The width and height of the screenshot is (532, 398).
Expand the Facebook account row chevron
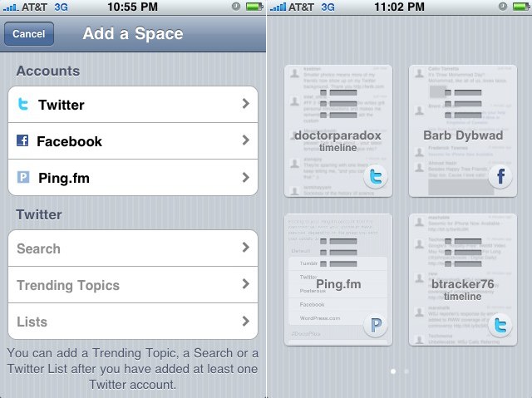click(246, 140)
